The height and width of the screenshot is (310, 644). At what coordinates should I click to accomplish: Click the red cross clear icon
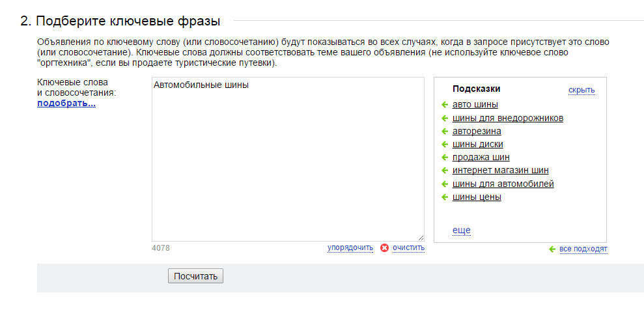[384, 248]
